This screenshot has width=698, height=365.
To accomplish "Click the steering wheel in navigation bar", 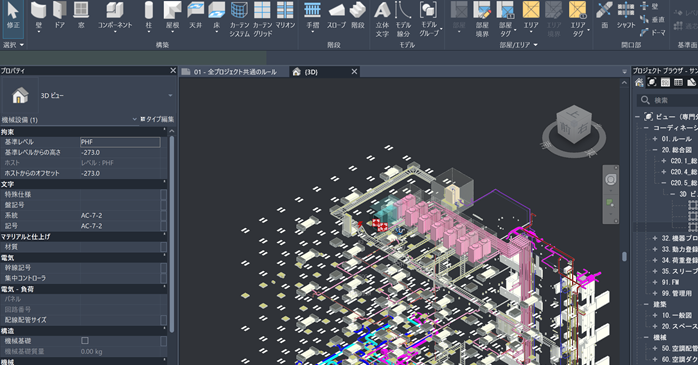I will coord(611,179).
